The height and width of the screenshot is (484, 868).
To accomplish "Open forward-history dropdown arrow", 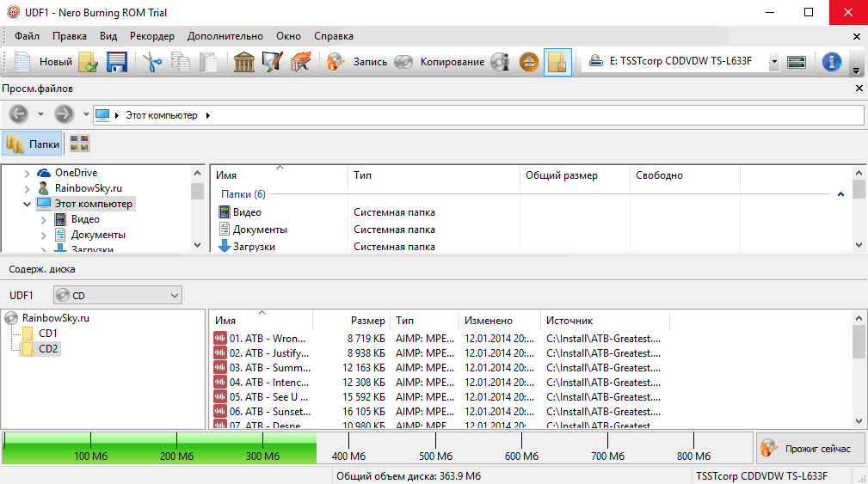I will pos(86,114).
